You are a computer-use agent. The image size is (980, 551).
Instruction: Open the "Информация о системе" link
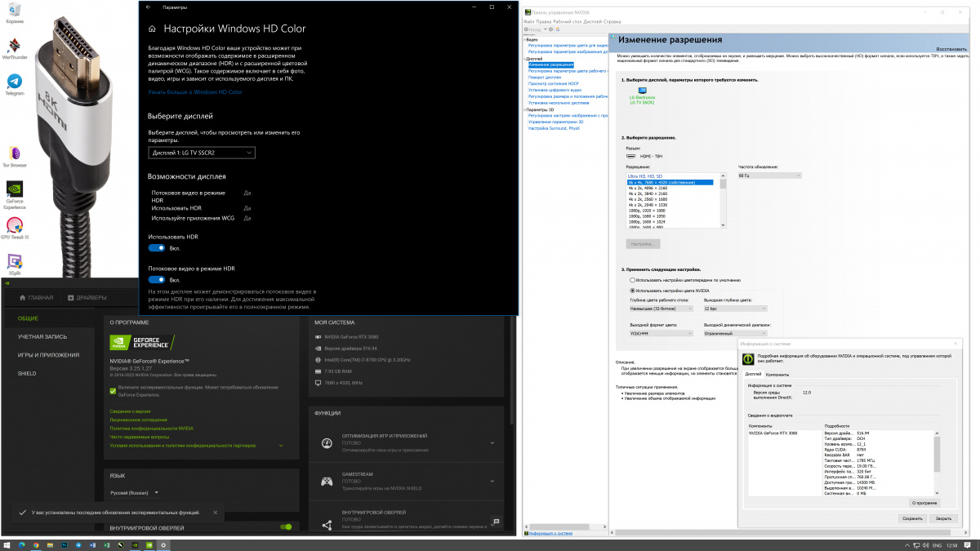(x=551, y=532)
